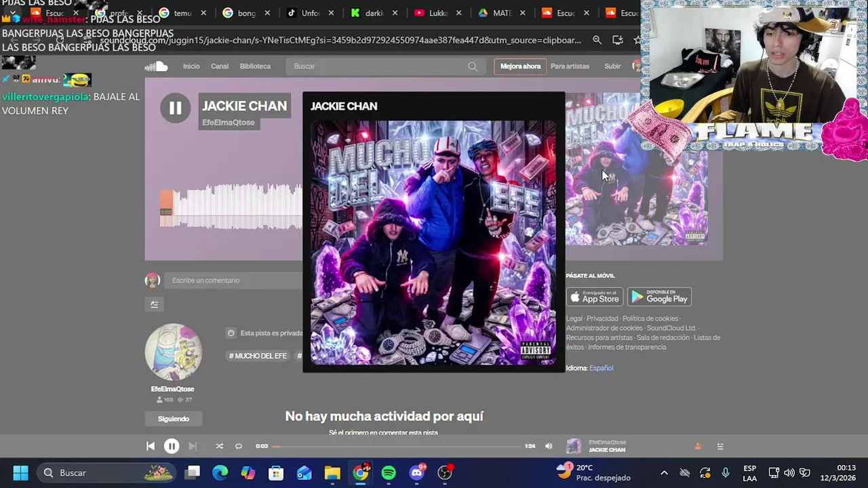Pause the track with the large pause button
This screenshot has width=868, height=488.
176,108
